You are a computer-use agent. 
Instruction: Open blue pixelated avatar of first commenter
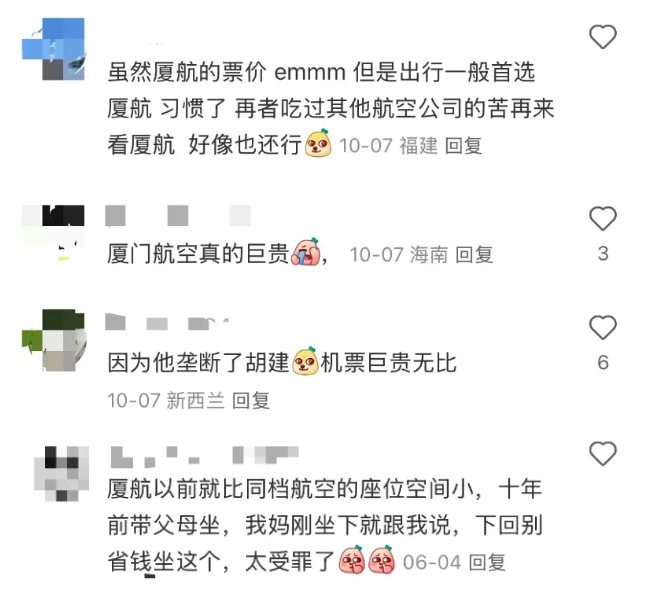pos(53,49)
